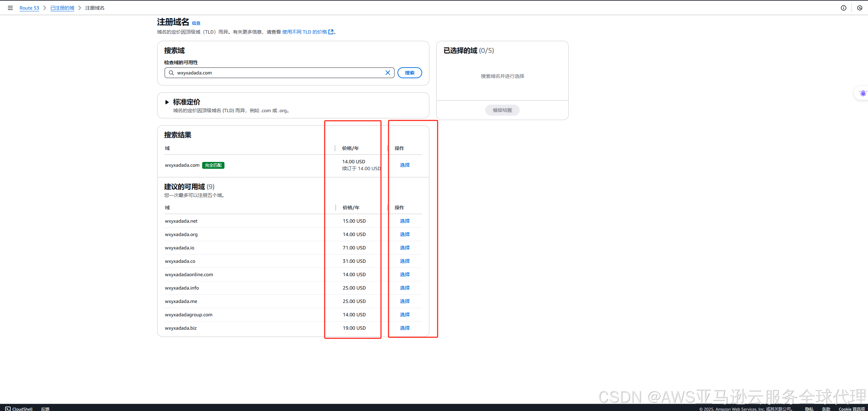Image resolution: width=868 pixels, height=411 pixels.
Task: Select the wxyxadada.net domain
Action: pos(405,221)
